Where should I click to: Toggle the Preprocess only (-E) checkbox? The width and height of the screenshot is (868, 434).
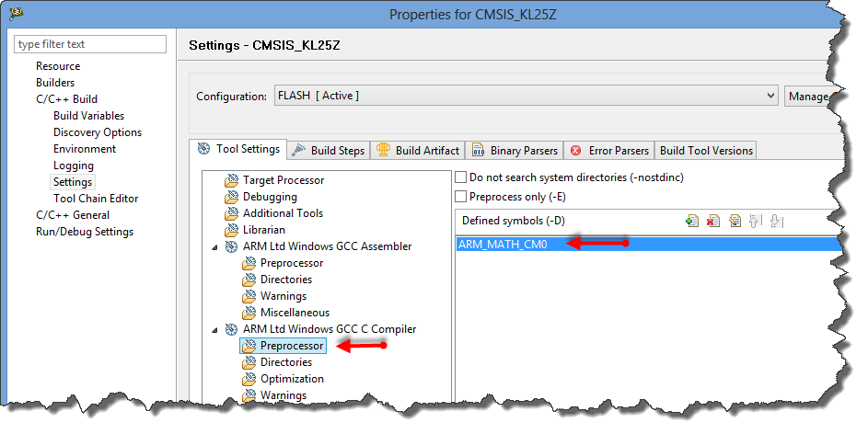(462, 197)
